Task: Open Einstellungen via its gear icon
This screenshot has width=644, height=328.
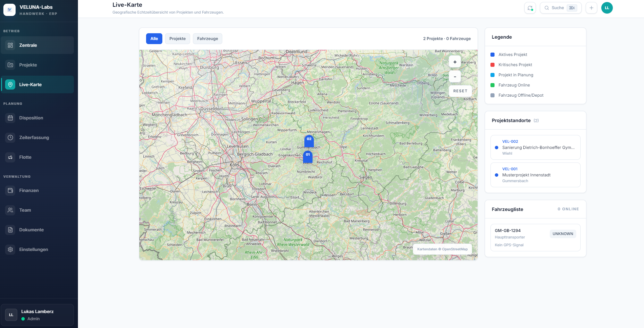Action: click(11, 250)
